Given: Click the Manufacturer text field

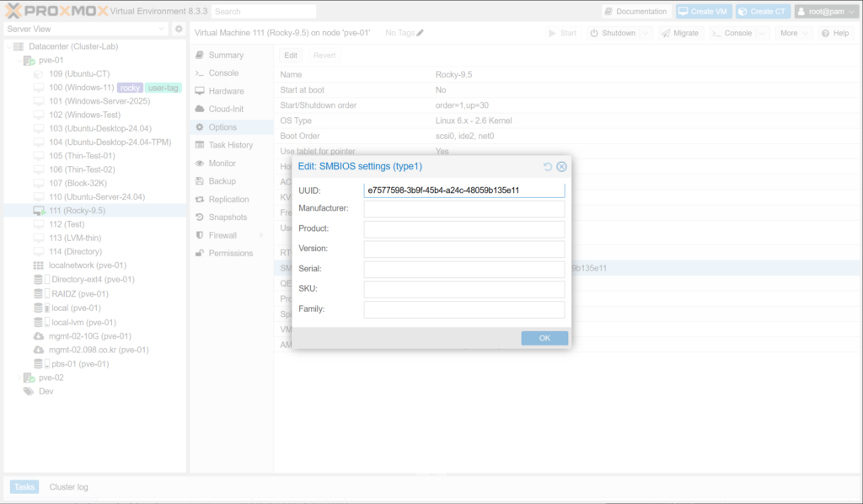Looking at the screenshot, I should pos(464,209).
